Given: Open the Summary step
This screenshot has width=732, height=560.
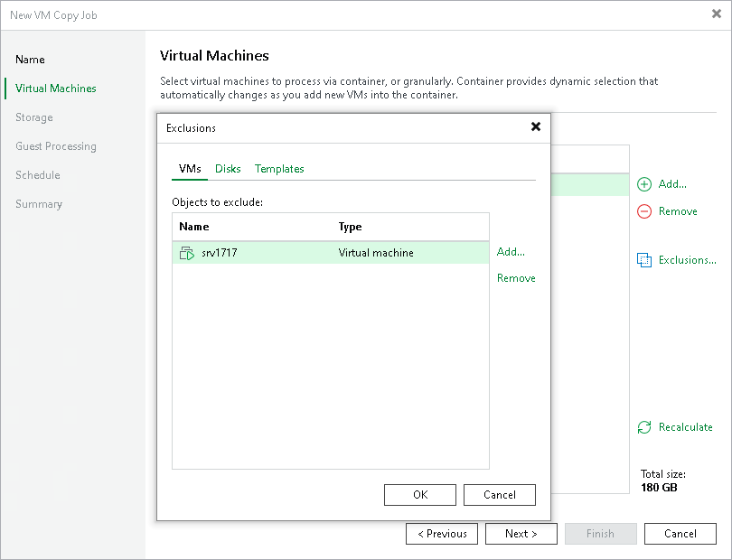Looking at the screenshot, I should coord(39,204).
